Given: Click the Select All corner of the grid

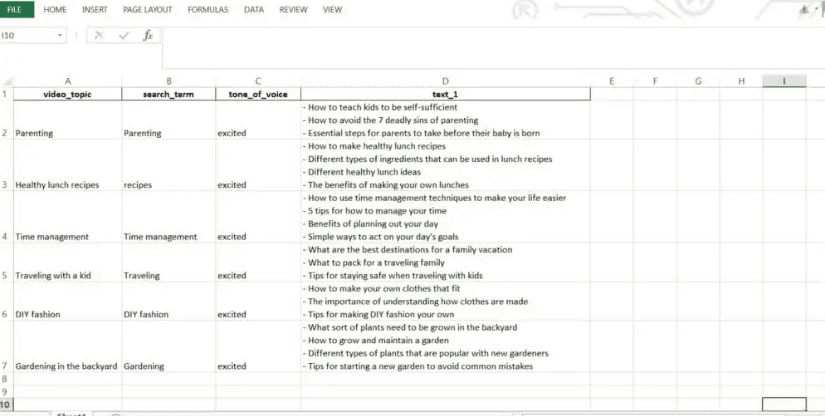Looking at the screenshot, I should (x=6, y=81).
